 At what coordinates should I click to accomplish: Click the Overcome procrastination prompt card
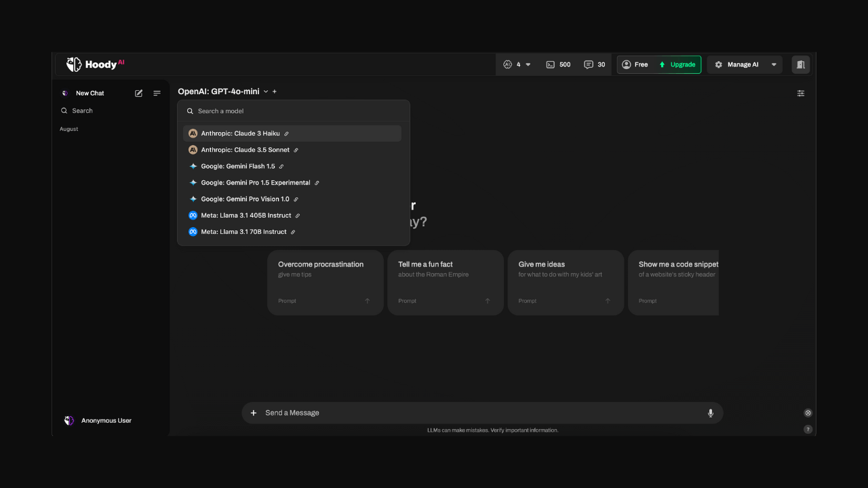pyautogui.click(x=325, y=283)
